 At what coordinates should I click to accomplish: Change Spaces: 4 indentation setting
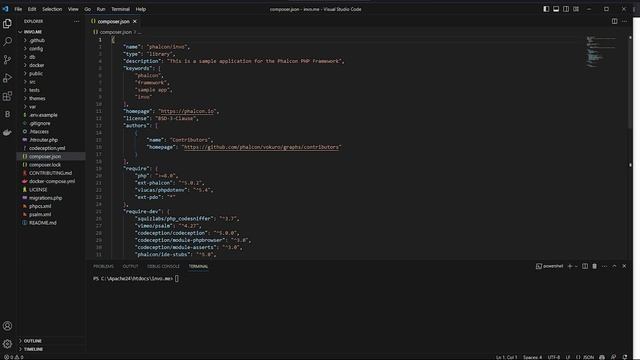tap(533, 357)
